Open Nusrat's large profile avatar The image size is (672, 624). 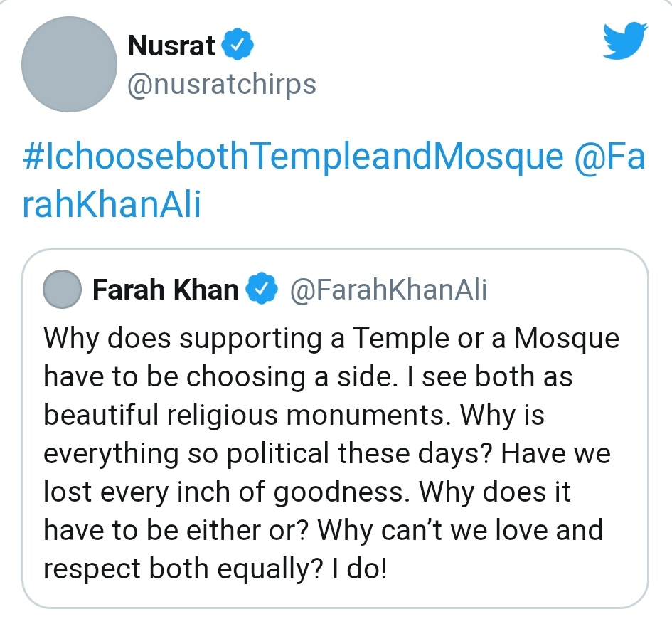(x=70, y=64)
